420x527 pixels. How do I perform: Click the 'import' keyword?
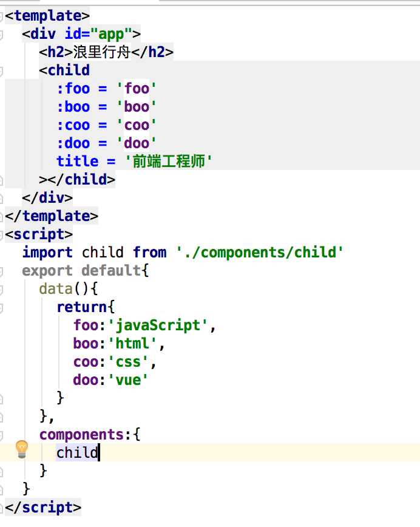coord(47,253)
